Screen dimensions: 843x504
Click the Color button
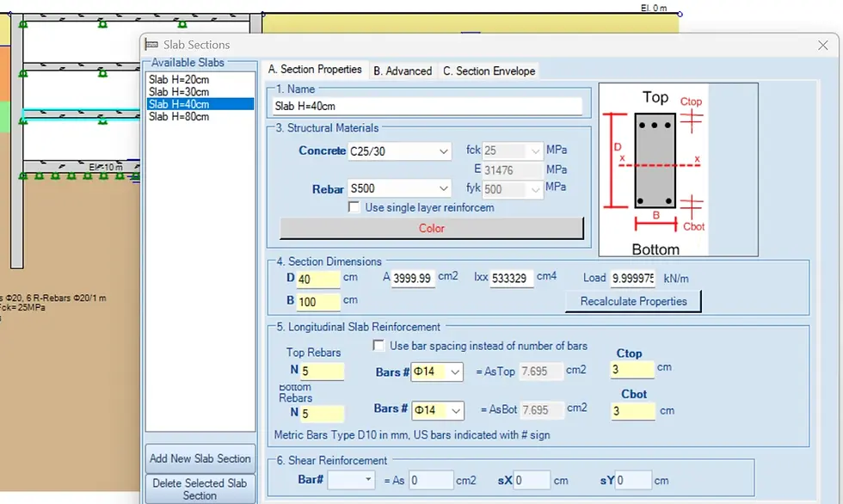tap(432, 229)
